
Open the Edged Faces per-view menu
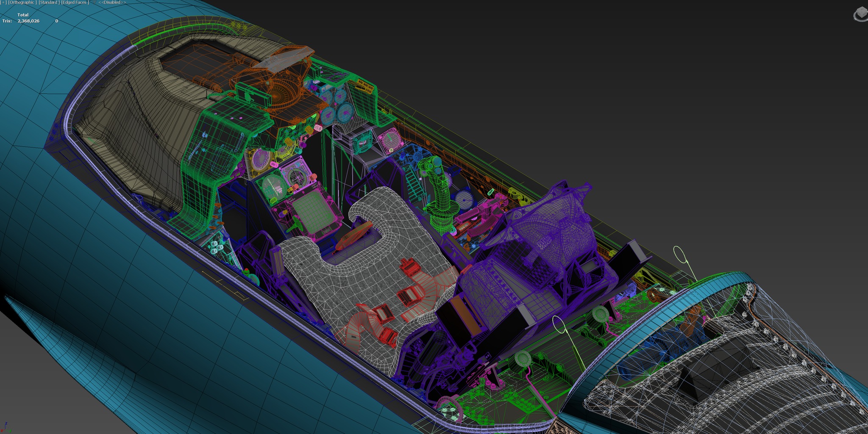[75, 3]
